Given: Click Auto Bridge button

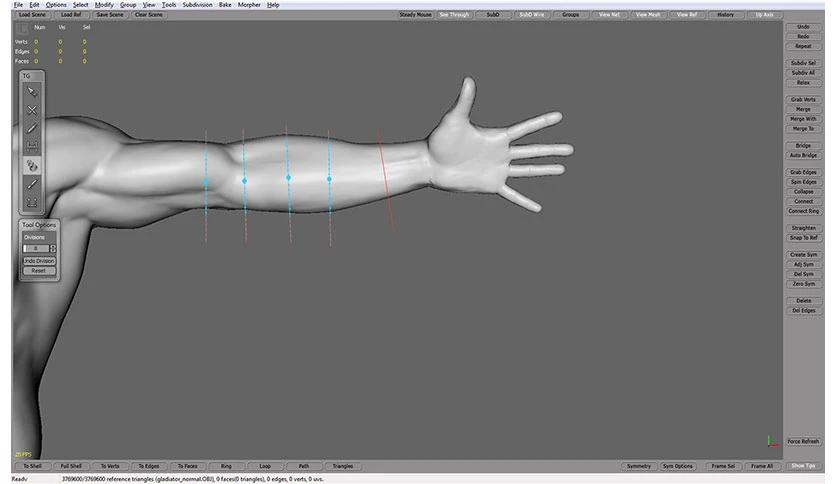Looking at the screenshot, I should (803, 156).
